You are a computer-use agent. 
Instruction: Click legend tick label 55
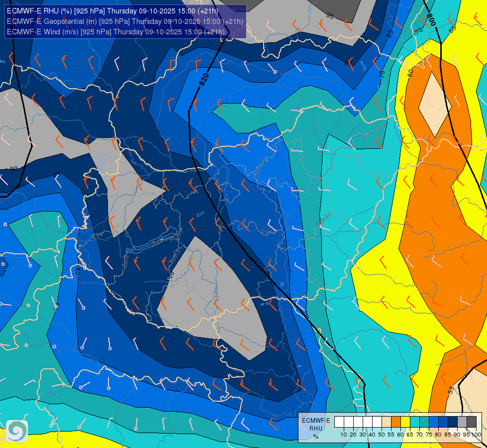click(391, 435)
